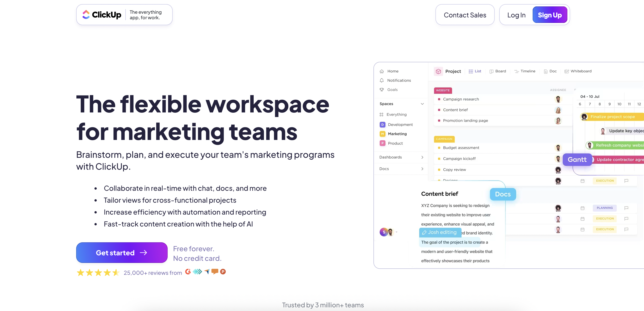Open the Campaign kickoff task
Viewport: 644px width, 311px height.
coord(459,158)
